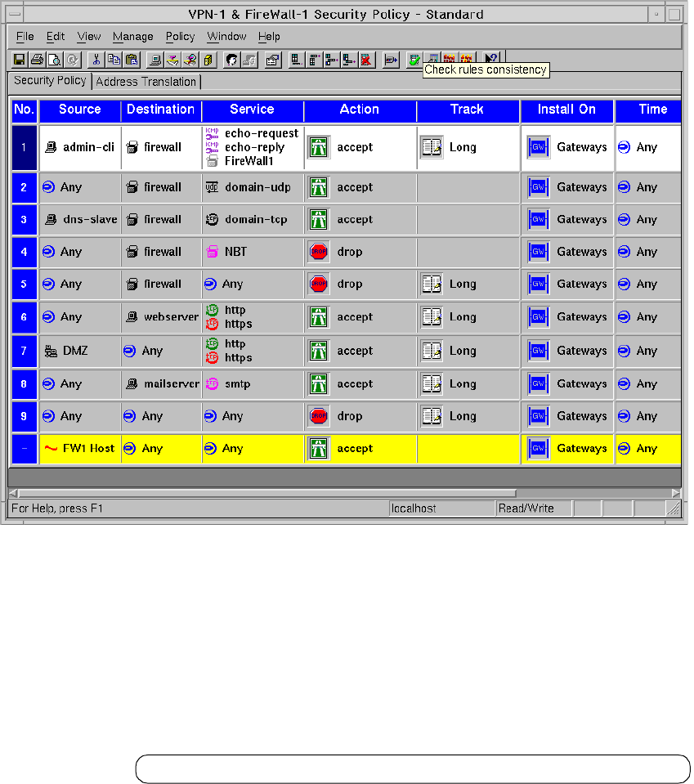Open the Manage menu
Image resolution: width=694 pixels, height=784 pixels.
133,37
